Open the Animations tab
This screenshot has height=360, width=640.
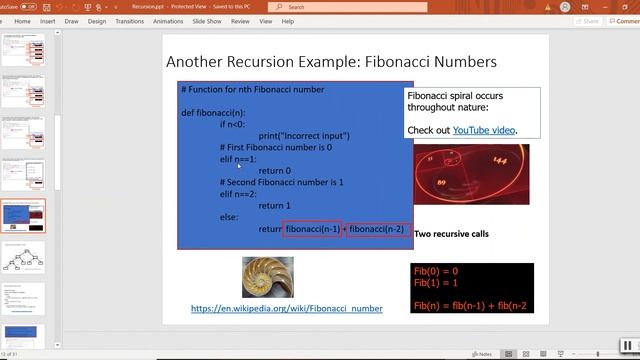tap(168, 21)
